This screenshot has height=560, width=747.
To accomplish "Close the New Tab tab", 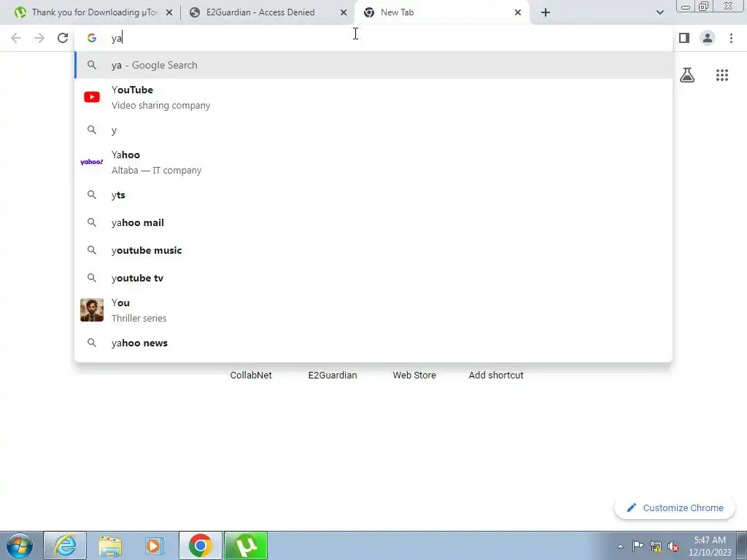I will pyautogui.click(x=518, y=12).
